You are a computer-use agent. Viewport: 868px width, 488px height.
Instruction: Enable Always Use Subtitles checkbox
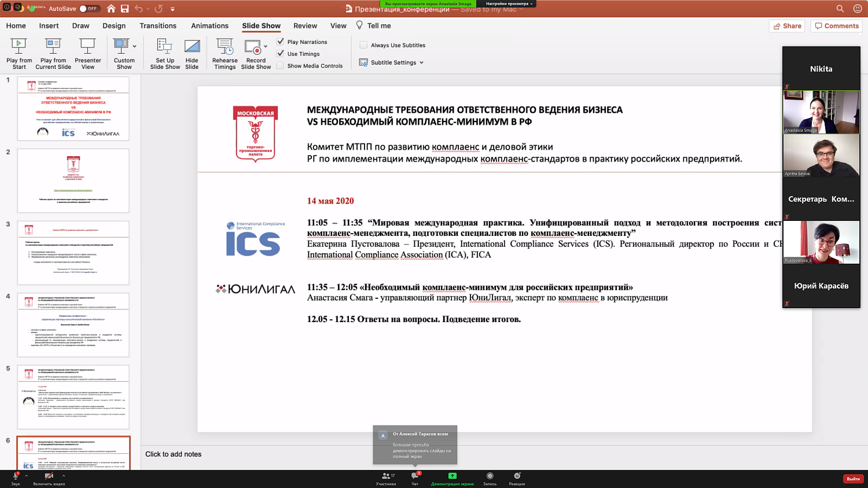(363, 45)
